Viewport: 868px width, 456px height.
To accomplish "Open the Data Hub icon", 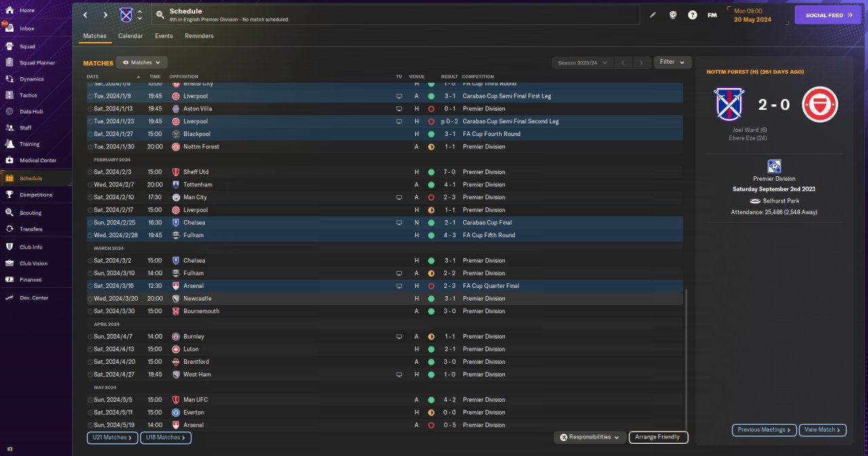I will point(9,112).
